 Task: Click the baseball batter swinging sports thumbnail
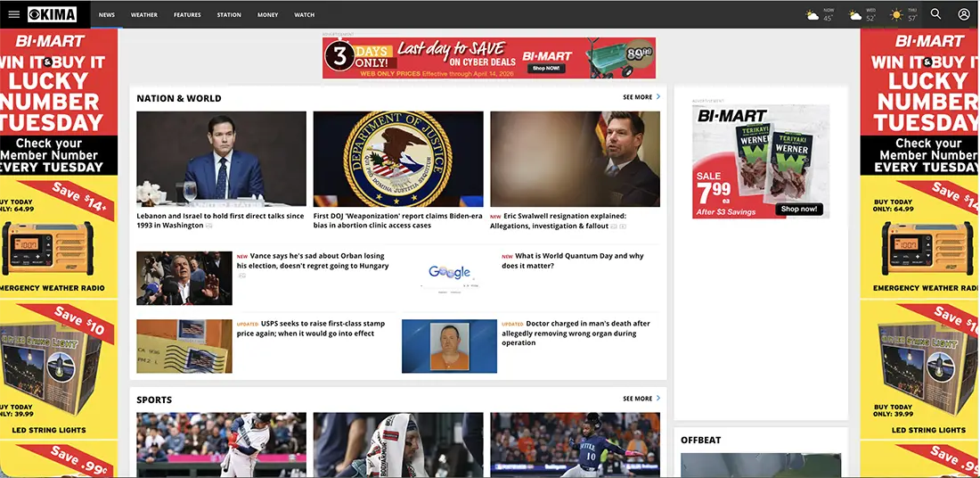pyautogui.click(x=221, y=444)
